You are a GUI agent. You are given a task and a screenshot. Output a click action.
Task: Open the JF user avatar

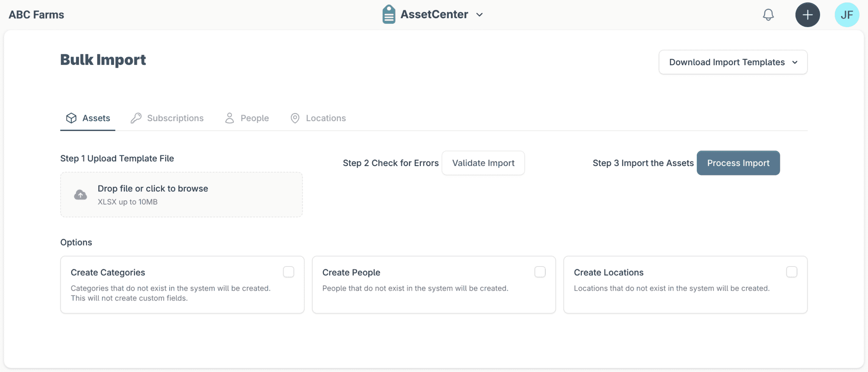(846, 15)
